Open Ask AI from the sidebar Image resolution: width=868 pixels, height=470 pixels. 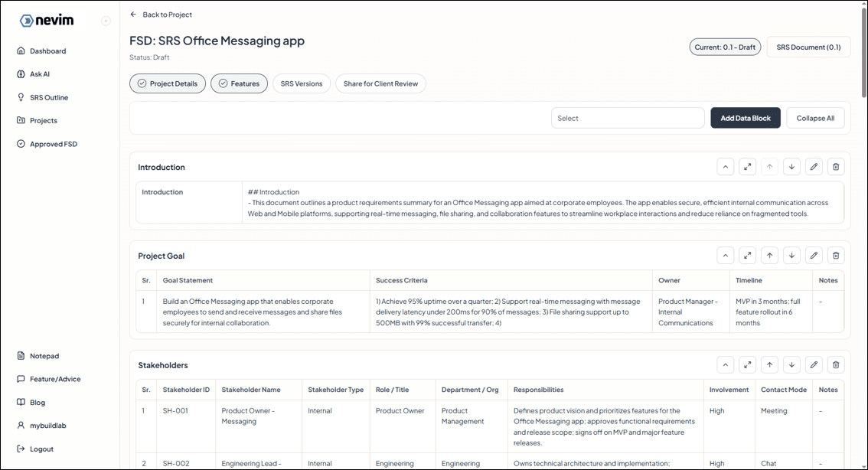tap(40, 74)
